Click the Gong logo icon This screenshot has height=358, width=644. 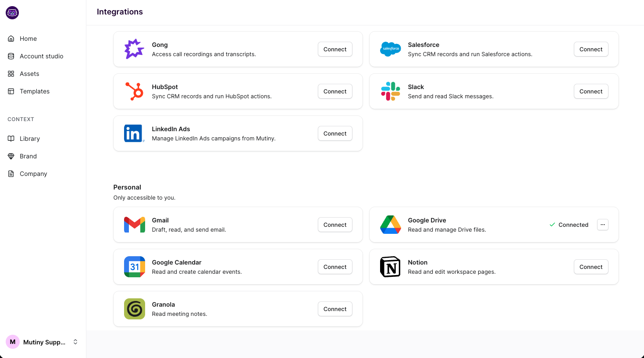point(134,49)
